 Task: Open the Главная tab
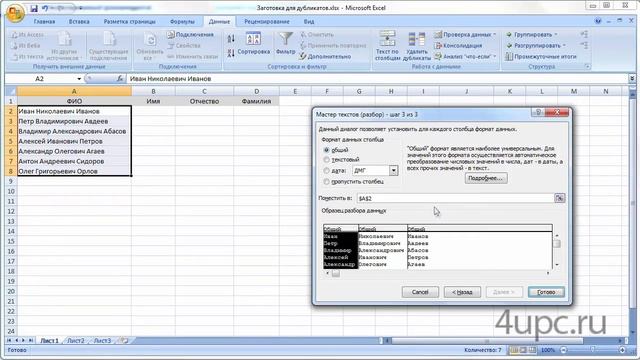point(44,22)
